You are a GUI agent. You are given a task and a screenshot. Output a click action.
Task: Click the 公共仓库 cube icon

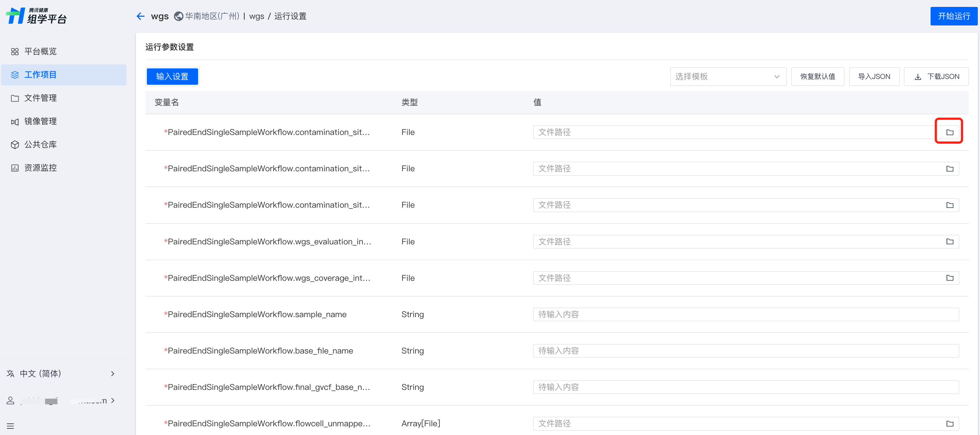15,145
